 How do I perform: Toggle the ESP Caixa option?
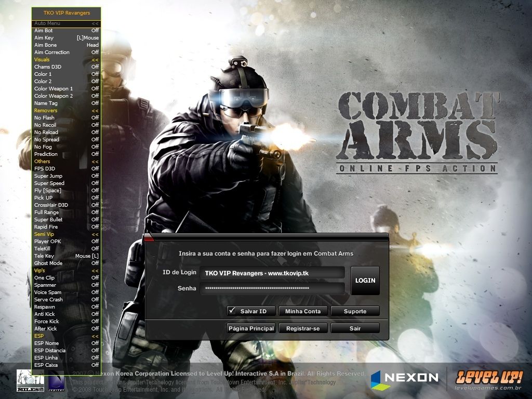click(x=66, y=365)
